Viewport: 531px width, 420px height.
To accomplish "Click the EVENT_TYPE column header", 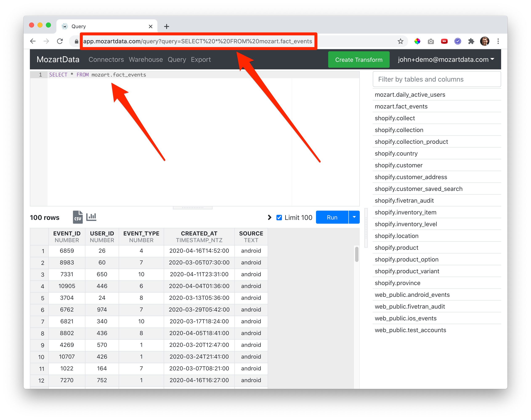I will (141, 236).
